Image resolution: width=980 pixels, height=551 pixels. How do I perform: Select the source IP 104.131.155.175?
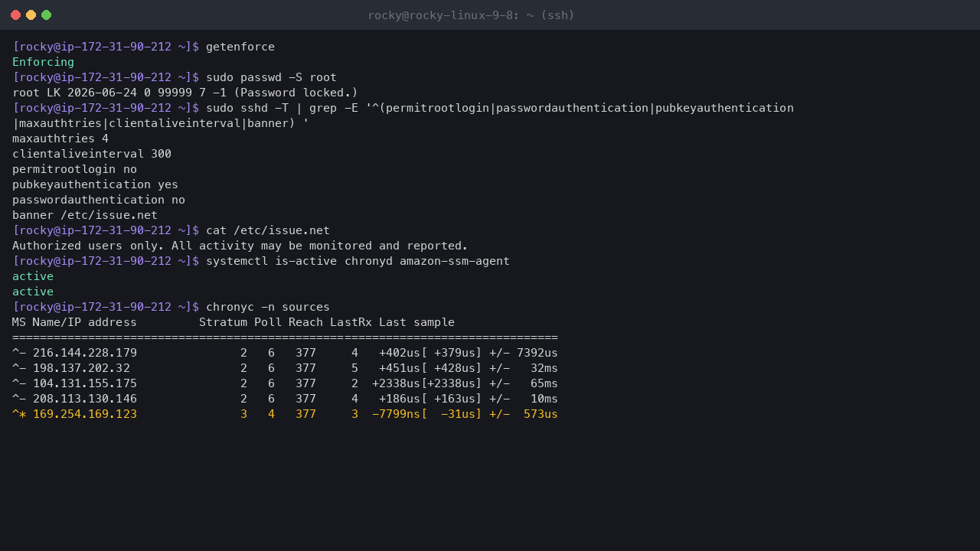(85, 383)
